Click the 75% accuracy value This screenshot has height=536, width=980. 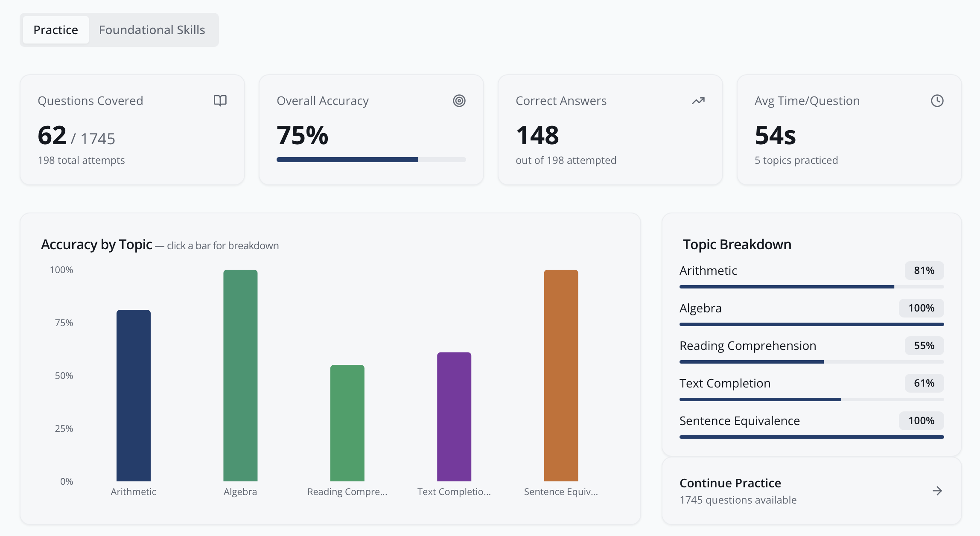pos(302,135)
